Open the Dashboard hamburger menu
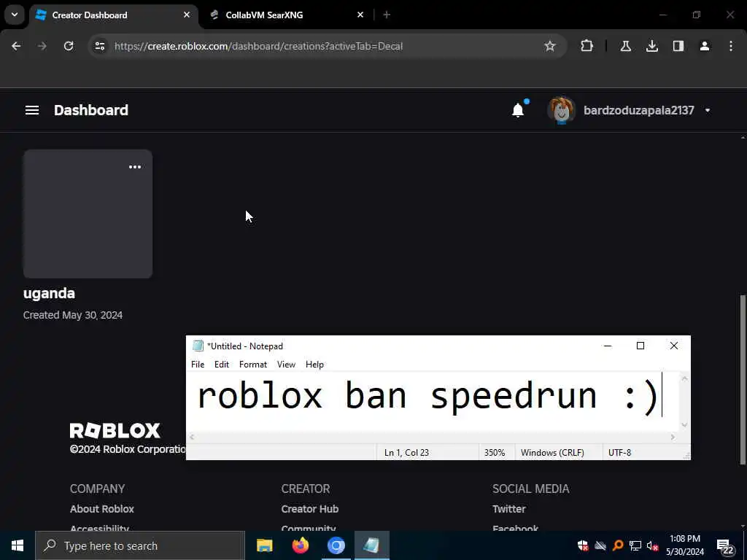 pos(32,111)
